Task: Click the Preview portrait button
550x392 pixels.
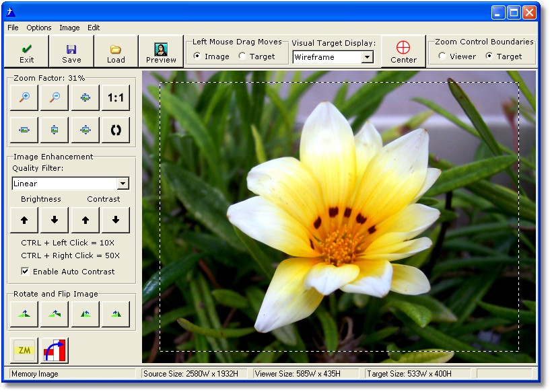Action: (161, 52)
